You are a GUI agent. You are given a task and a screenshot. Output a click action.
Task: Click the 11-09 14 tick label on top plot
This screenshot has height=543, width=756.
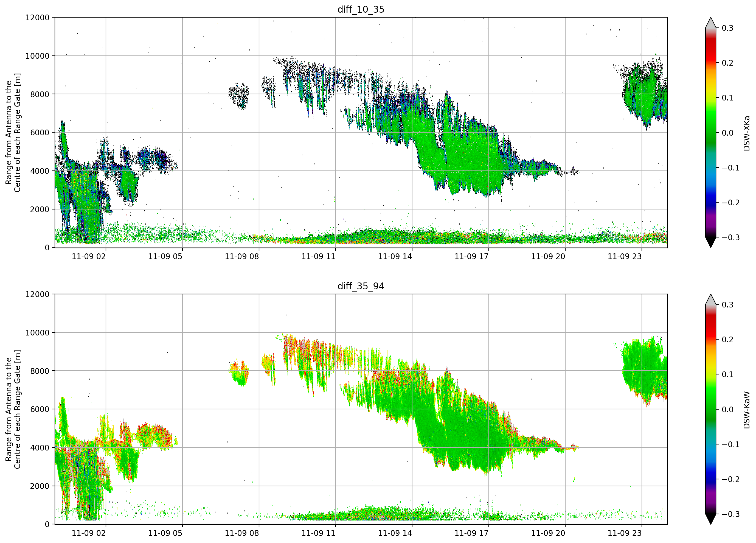[x=395, y=256]
